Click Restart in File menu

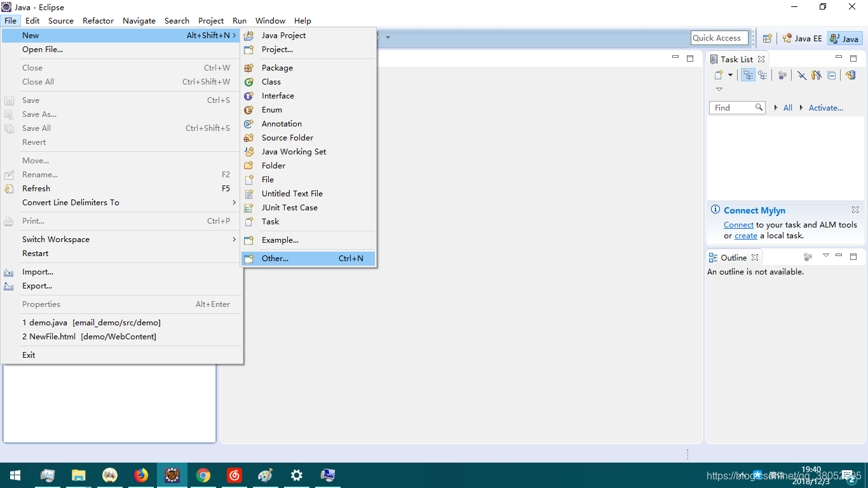pyautogui.click(x=121, y=254)
